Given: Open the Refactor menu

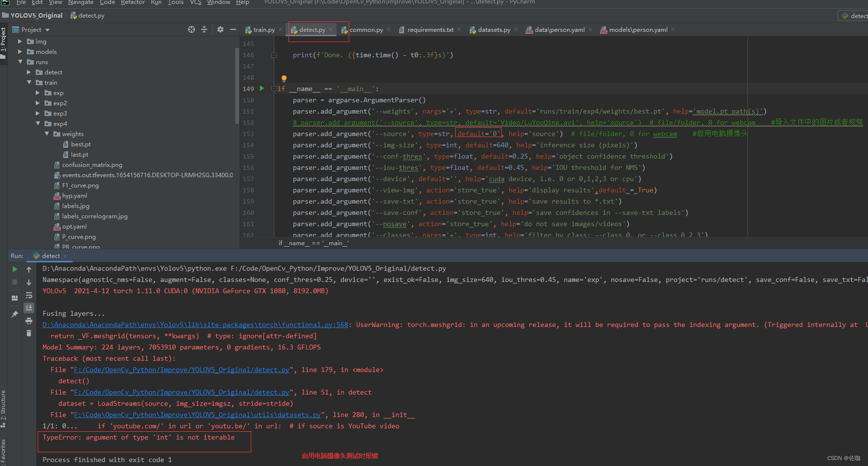Looking at the screenshot, I should click(133, 2).
